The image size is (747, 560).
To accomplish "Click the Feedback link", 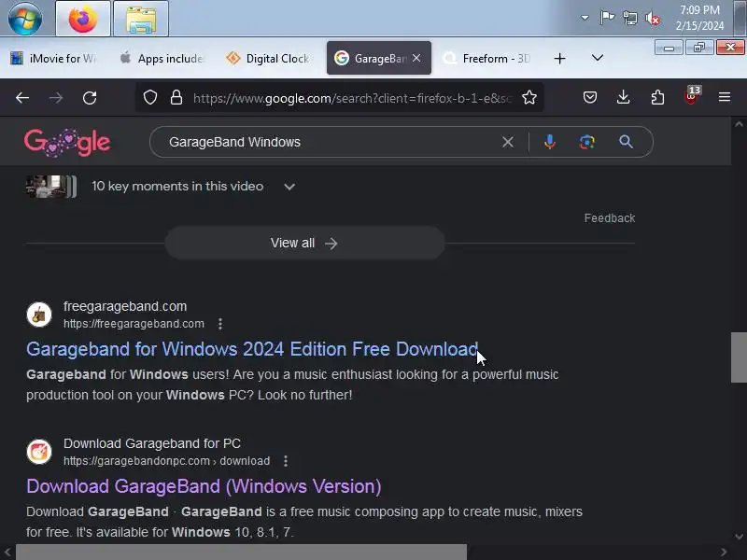I will pyautogui.click(x=610, y=218).
